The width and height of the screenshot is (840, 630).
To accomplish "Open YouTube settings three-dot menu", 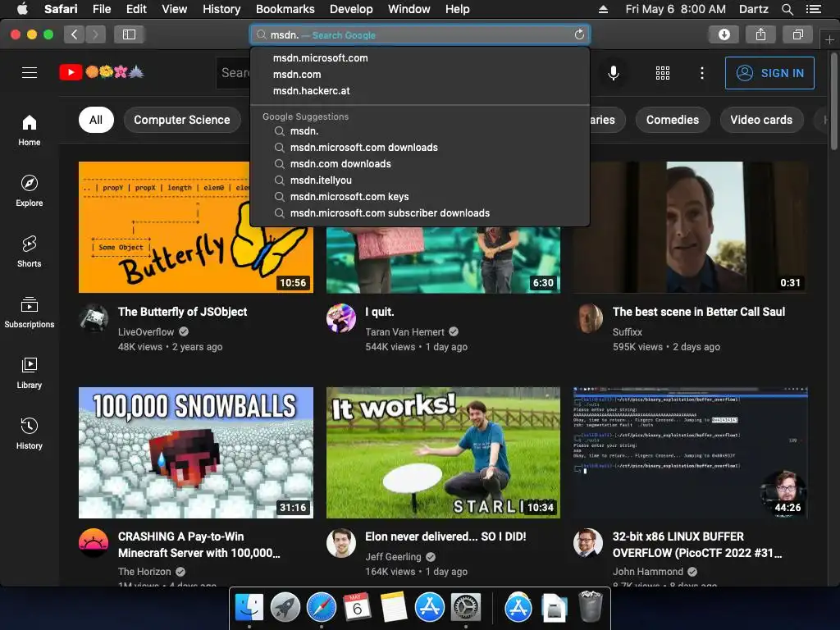I will point(702,73).
